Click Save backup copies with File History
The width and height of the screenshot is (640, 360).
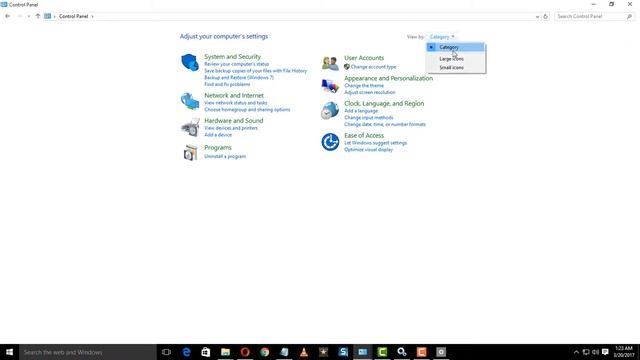coord(255,71)
